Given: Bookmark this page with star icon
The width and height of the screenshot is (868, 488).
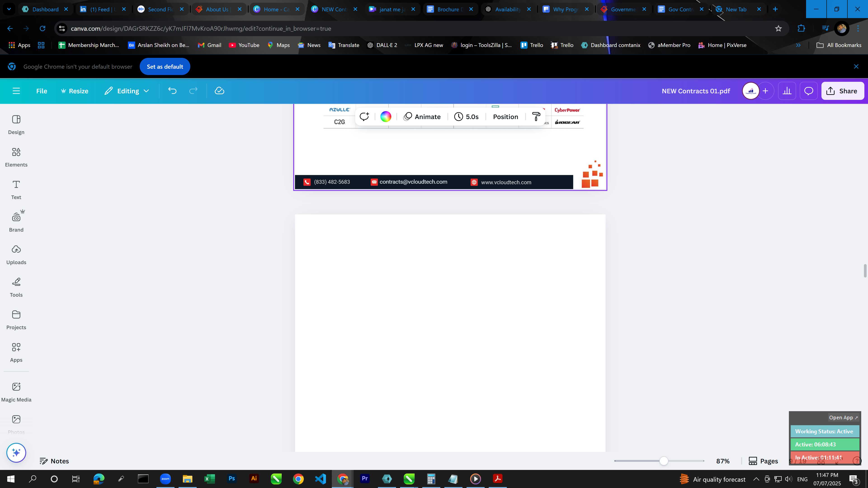Looking at the screenshot, I should pyautogui.click(x=778, y=29).
